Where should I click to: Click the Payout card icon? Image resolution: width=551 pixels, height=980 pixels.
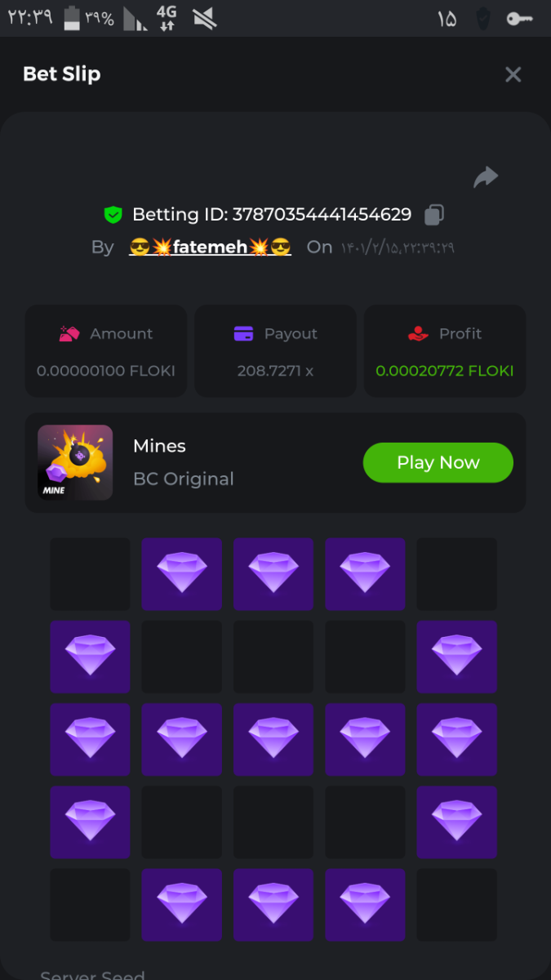(243, 333)
